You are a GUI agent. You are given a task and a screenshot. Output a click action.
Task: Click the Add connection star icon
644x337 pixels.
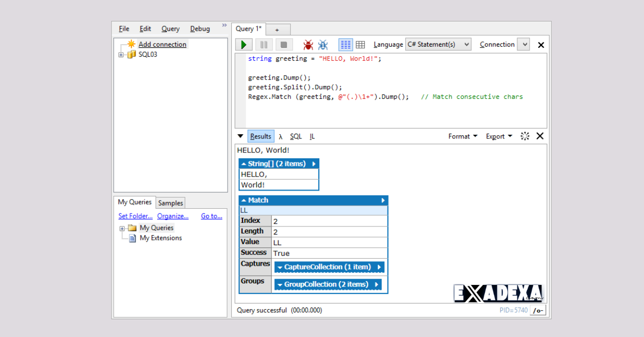[131, 44]
